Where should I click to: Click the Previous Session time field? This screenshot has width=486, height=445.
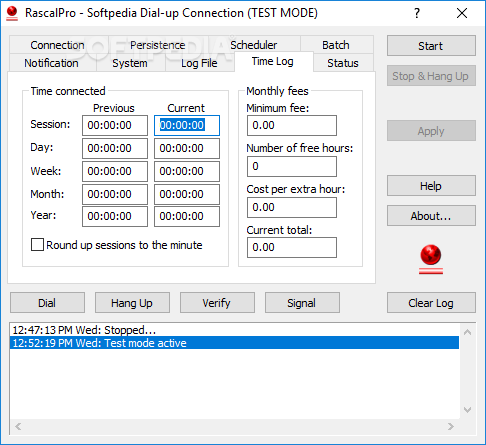pyautogui.click(x=115, y=125)
